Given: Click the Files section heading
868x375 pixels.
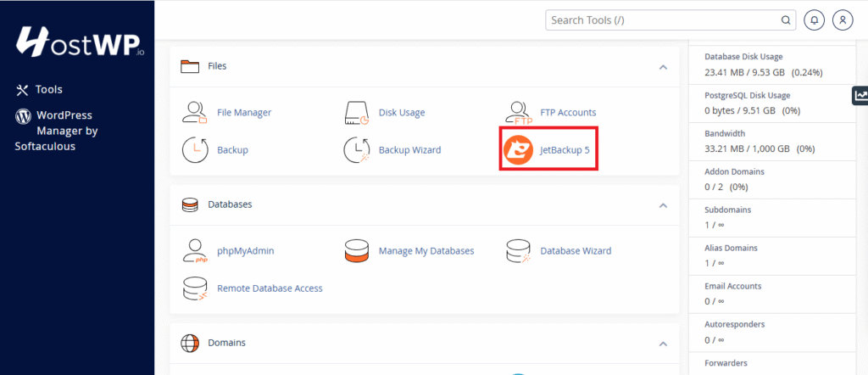Looking at the screenshot, I should tap(217, 66).
